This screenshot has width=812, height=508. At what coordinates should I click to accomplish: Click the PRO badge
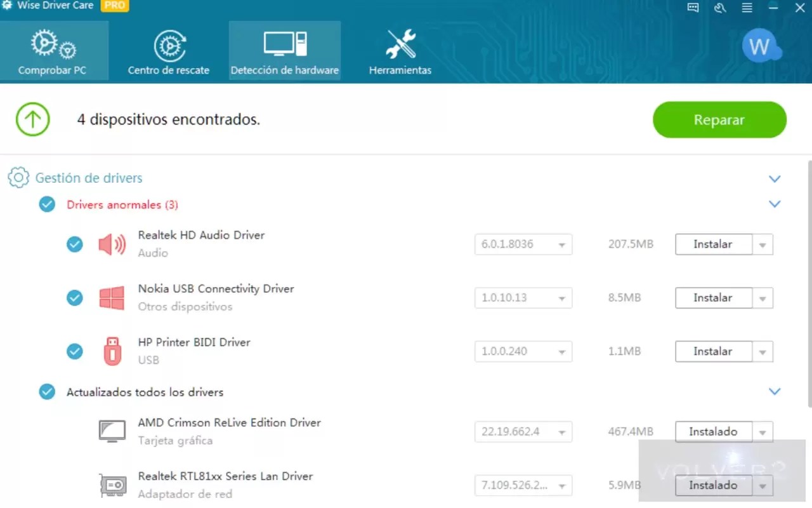(x=115, y=6)
